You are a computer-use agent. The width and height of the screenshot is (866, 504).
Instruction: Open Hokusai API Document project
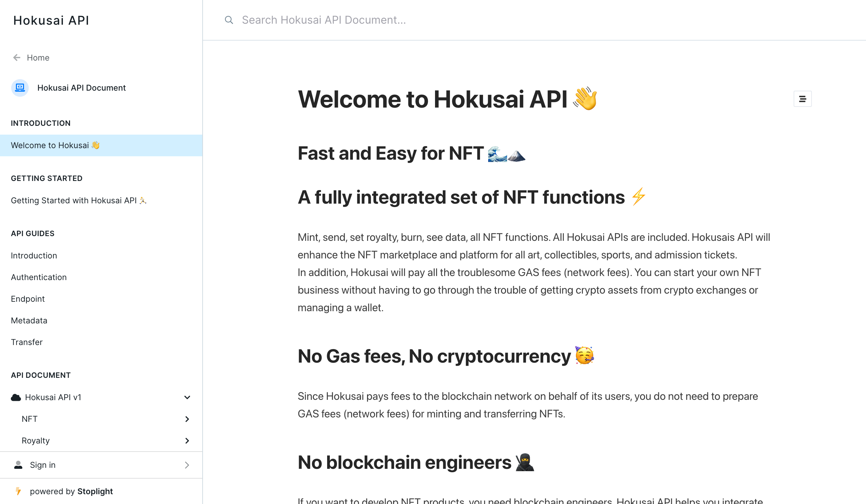[82, 88]
